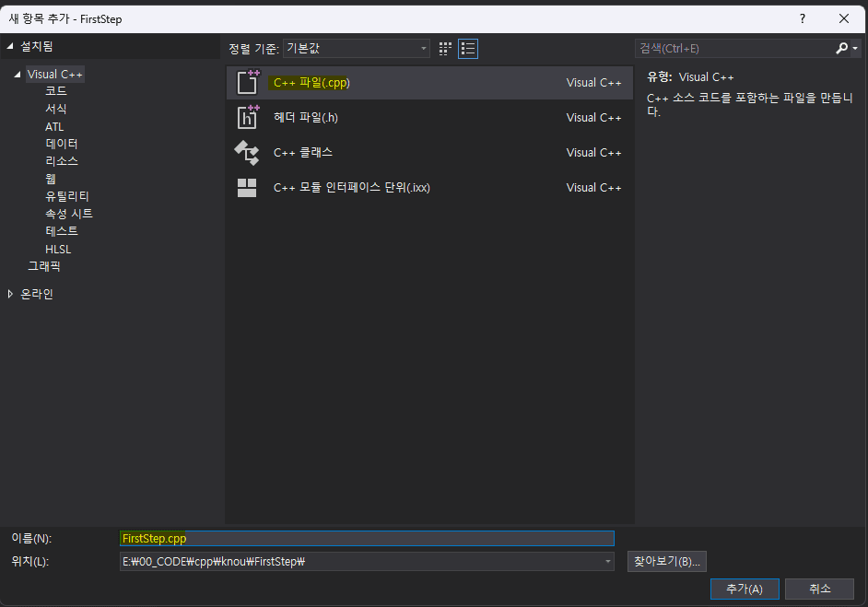Click the C++ module interface (.ixx) icon
868x607 pixels.
point(247,187)
